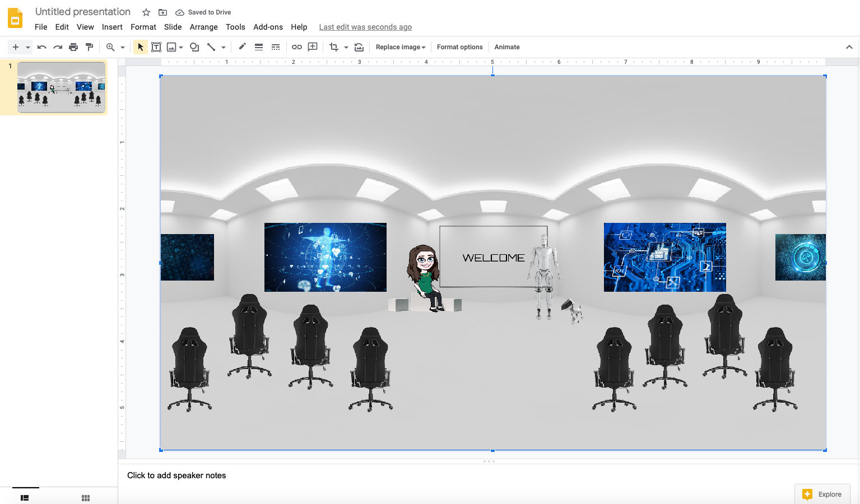Open the shapes tool
The width and height of the screenshot is (860, 504).
pos(194,46)
